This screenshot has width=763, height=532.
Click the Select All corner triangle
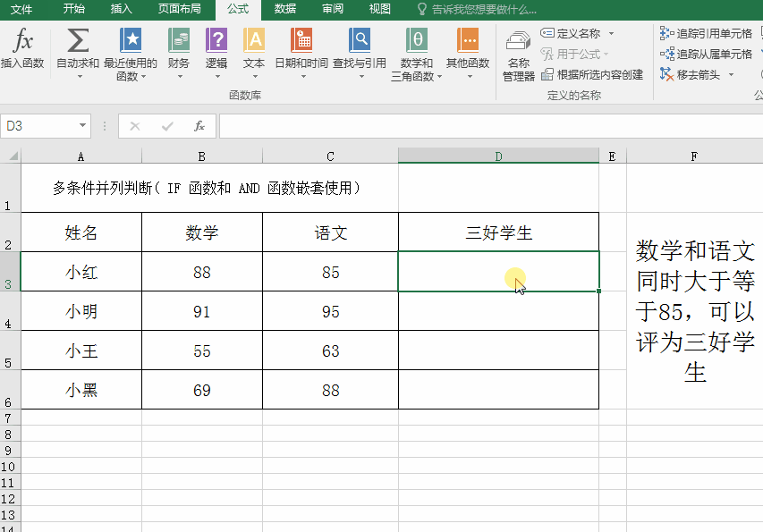pos(13,156)
